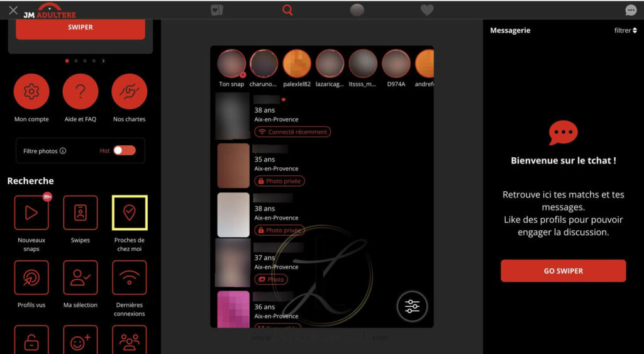Viewport: 644px width, 354px height.
Task: Open the chat bubble in top bar
Action: [631, 10]
